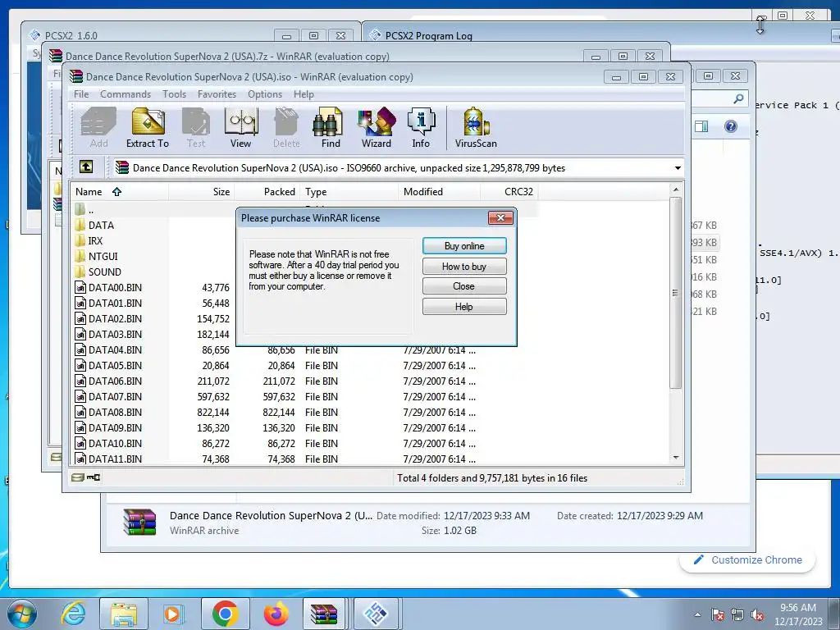This screenshot has height=630, width=840.
Task: Click the drive icon in status bar
Action: [x=78, y=477]
